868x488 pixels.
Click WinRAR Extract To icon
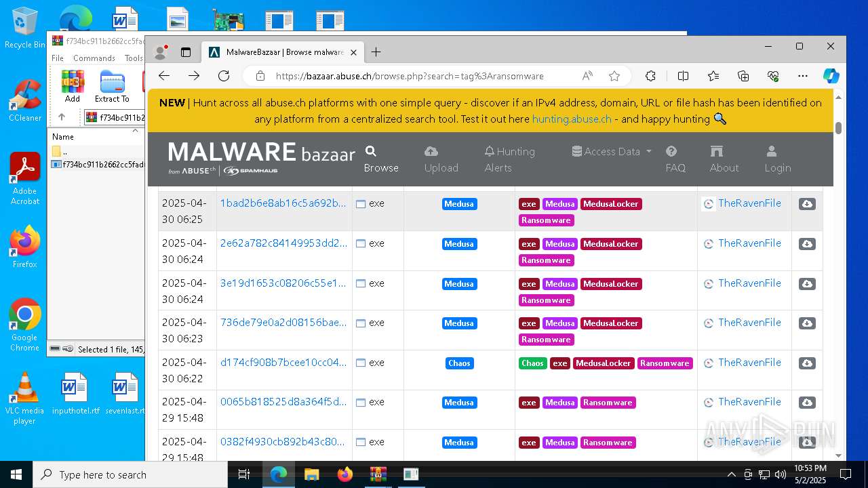(x=112, y=86)
